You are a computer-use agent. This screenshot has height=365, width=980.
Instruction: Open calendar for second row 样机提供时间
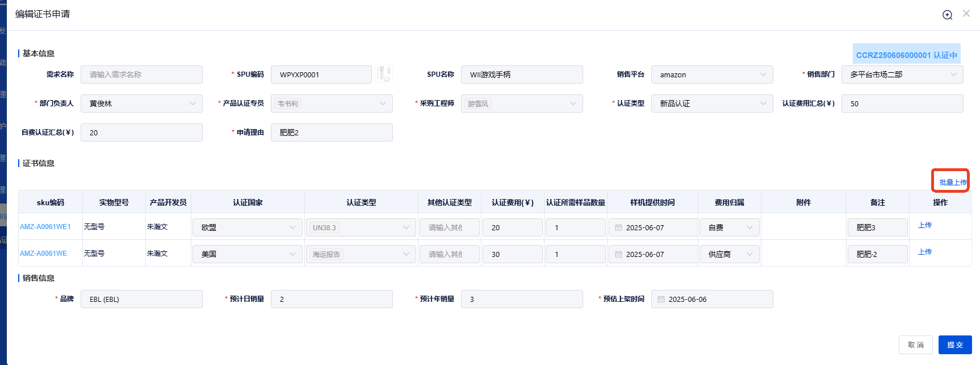point(652,254)
